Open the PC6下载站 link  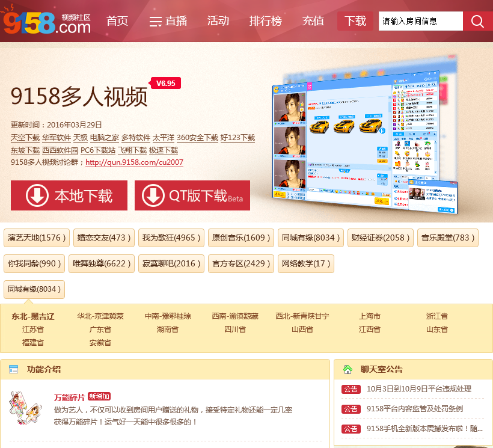tap(98, 150)
